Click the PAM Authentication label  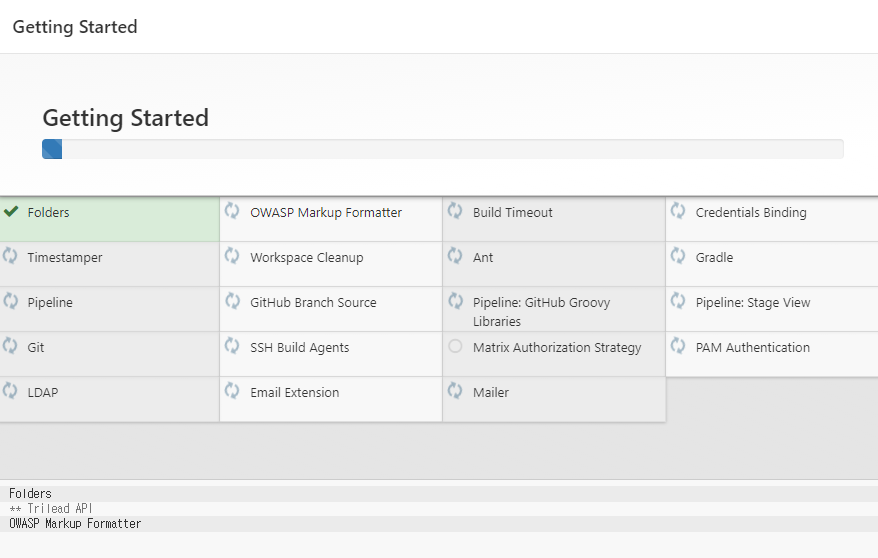[753, 348]
